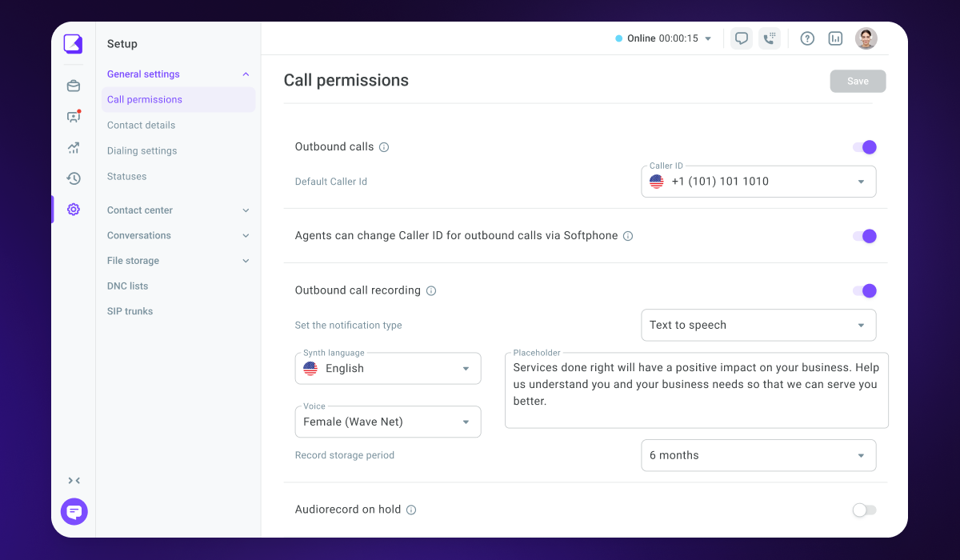
Task: Open the DNC lists menu item
Action: click(x=128, y=286)
